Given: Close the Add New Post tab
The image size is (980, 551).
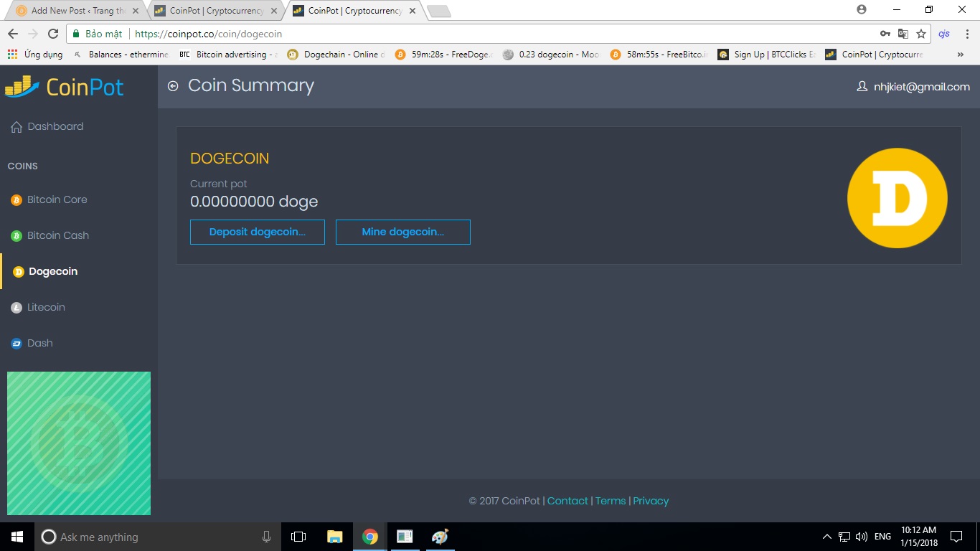Looking at the screenshot, I should pyautogui.click(x=136, y=11).
